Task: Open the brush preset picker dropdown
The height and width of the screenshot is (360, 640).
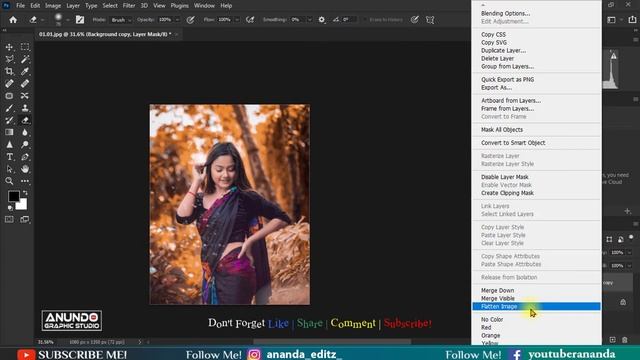Action: pos(68,20)
